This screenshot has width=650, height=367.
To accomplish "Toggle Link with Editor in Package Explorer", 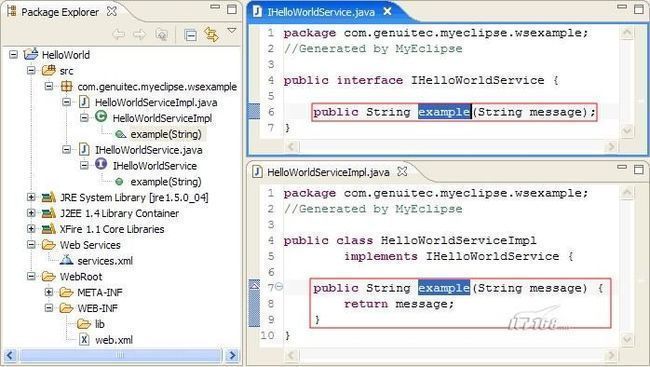I will point(211,34).
